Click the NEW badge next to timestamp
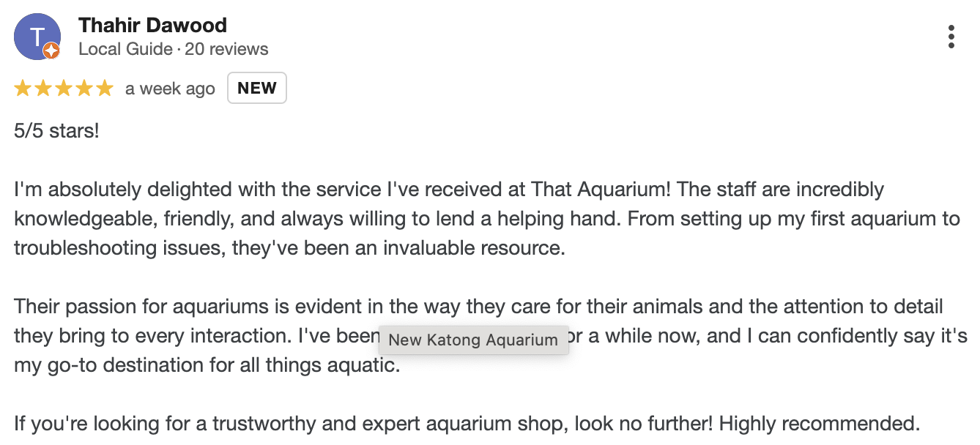This screenshot has height=445, width=980. click(257, 89)
